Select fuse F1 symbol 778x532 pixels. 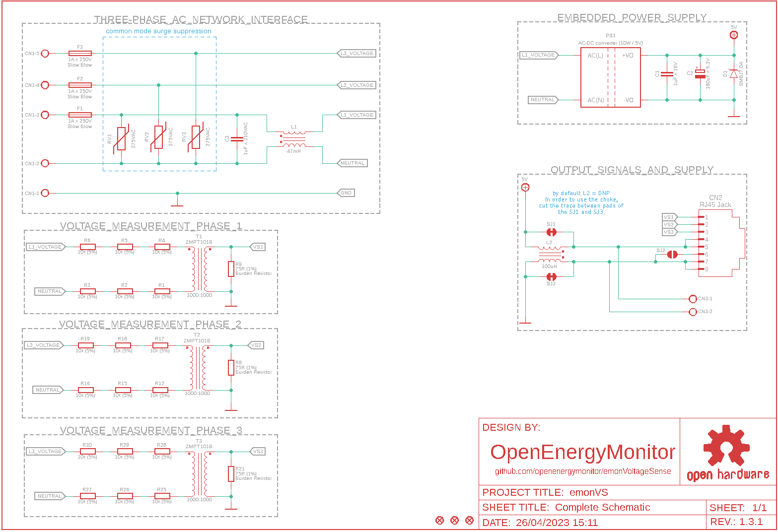[80, 115]
